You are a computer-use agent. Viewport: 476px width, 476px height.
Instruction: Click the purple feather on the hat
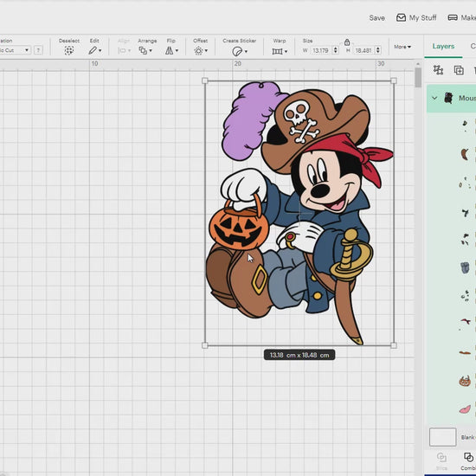pos(249,121)
